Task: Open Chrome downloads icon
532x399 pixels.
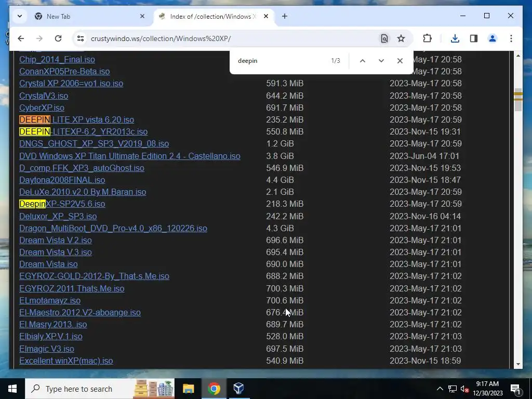Action: [455, 38]
